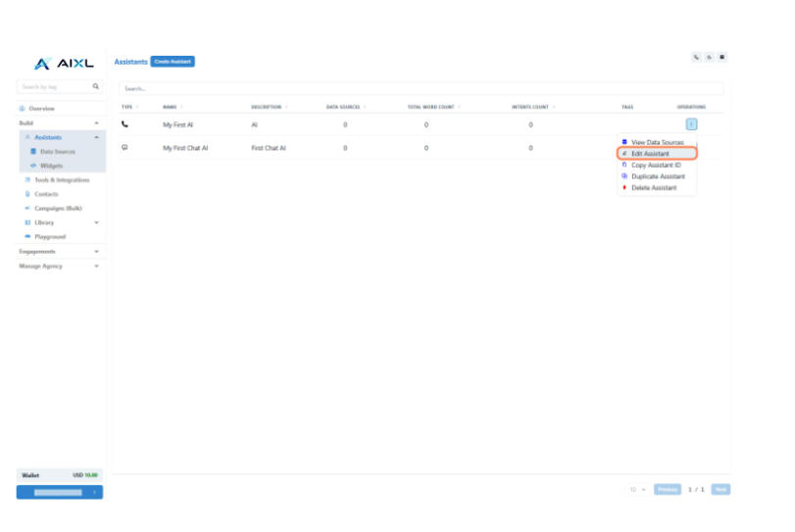The image size is (795, 532).
Task: Click the phone icon in the top-right toolbar
Action: tap(696, 57)
